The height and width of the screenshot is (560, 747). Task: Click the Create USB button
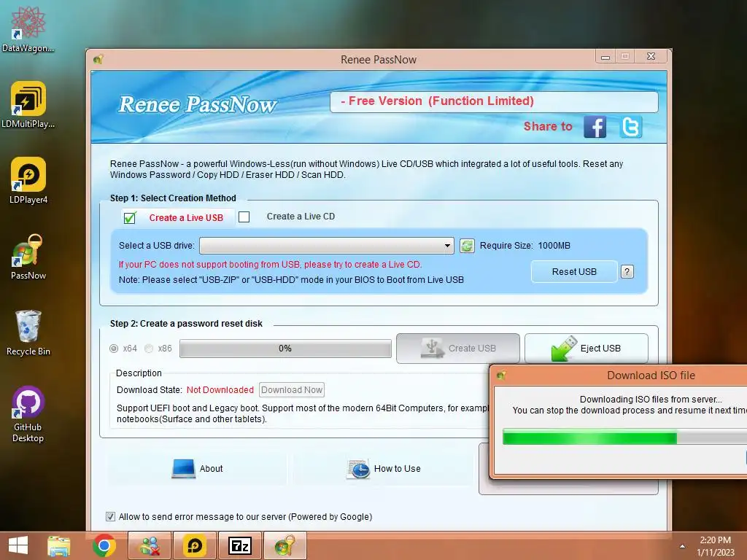tap(458, 349)
